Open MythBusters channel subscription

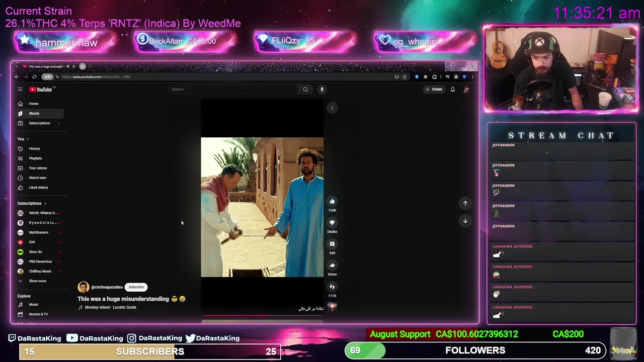click(x=40, y=233)
